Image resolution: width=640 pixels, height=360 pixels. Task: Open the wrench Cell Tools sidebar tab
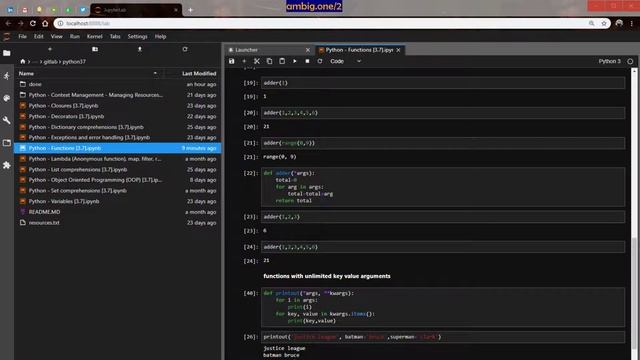[7, 120]
